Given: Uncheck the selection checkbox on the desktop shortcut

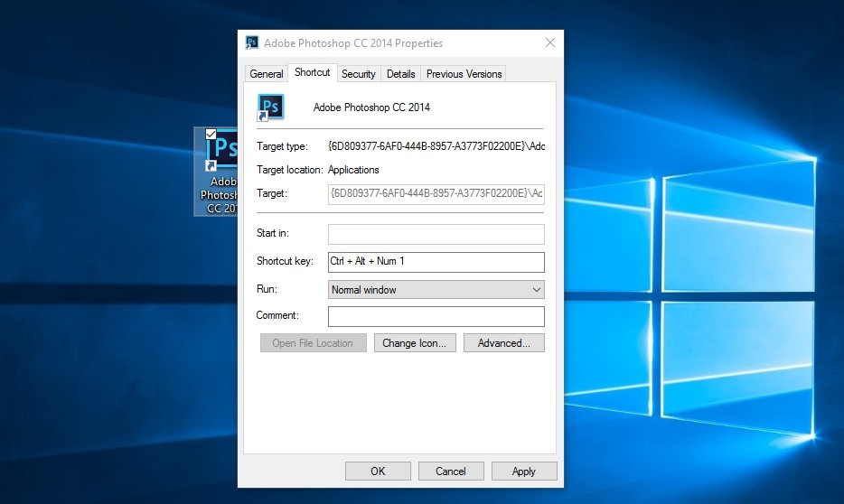Looking at the screenshot, I should pos(211,134).
